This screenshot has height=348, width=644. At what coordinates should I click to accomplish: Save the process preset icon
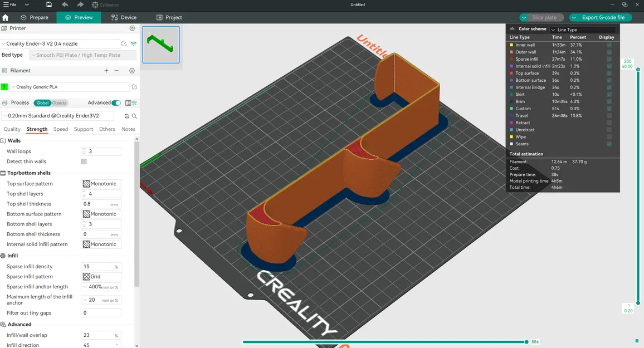[x=127, y=116]
